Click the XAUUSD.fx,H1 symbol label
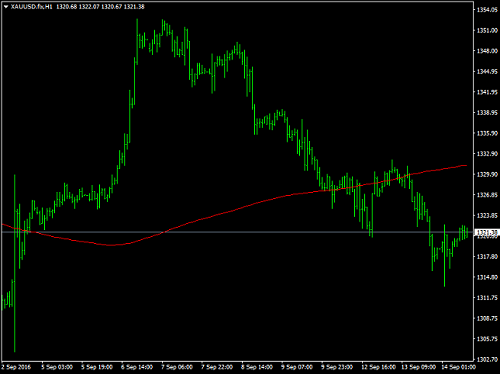The width and height of the screenshot is (500, 374). (x=31, y=7)
